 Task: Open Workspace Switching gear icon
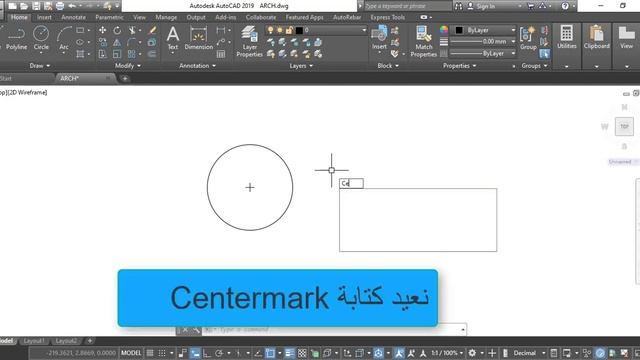pyautogui.click(x=472, y=353)
